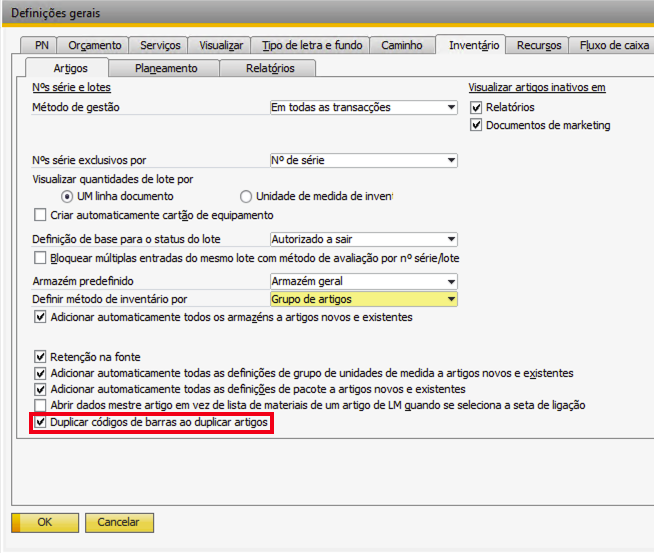Toggle the Relatórios inactive items checkbox
Viewport: 654px width, 553px height.
(477, 107)
